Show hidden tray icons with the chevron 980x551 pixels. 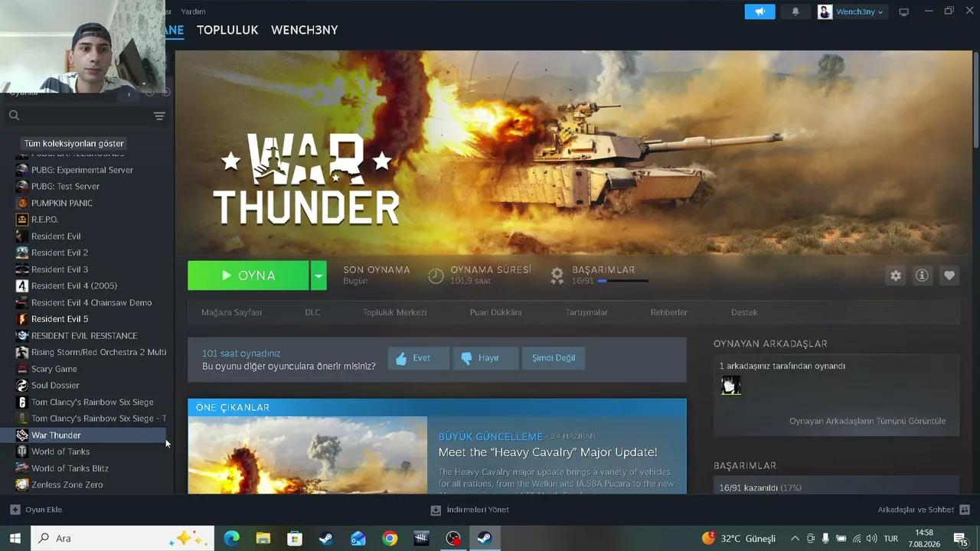coord(795,539)
